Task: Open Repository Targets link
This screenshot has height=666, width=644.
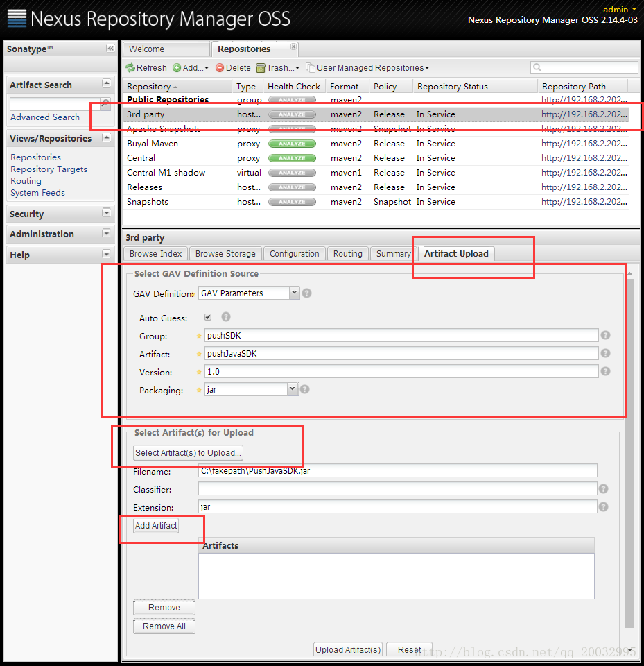Action: click(x=49, y=169)
